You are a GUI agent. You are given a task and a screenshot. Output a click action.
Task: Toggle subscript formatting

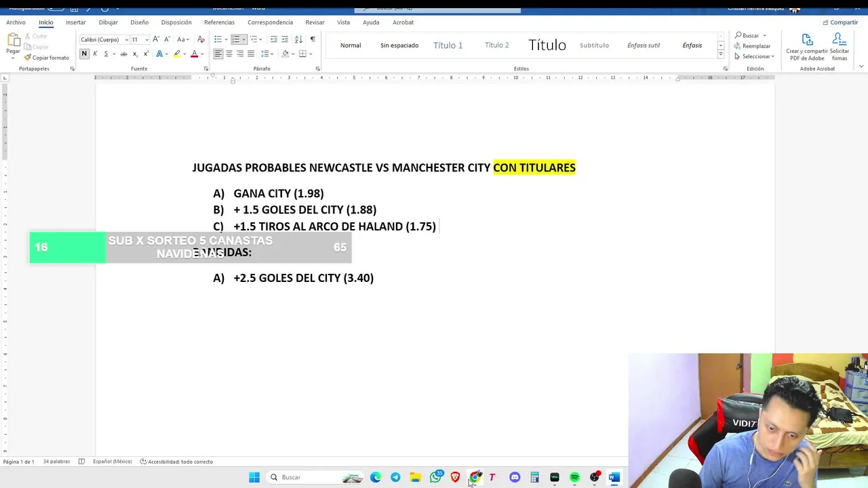135,54
